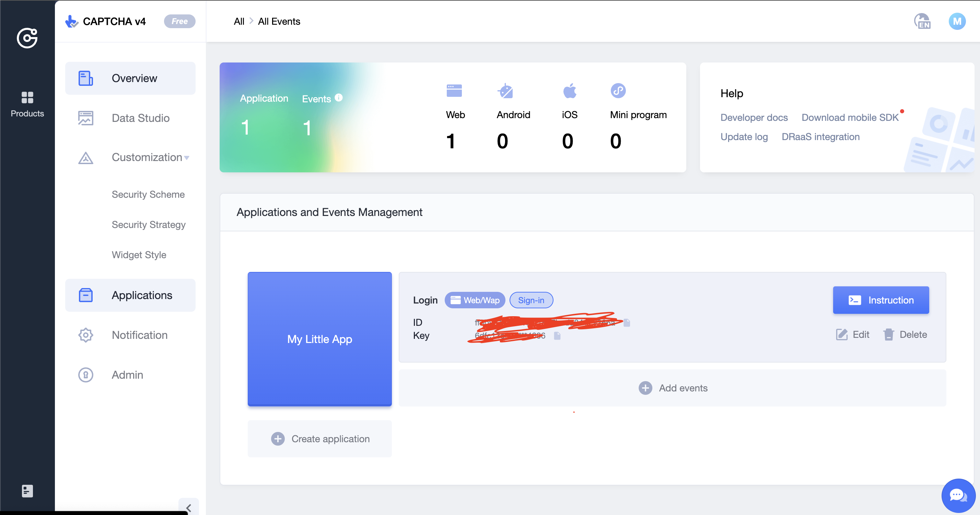Select the My Little App tile

[x=319, y=339]
